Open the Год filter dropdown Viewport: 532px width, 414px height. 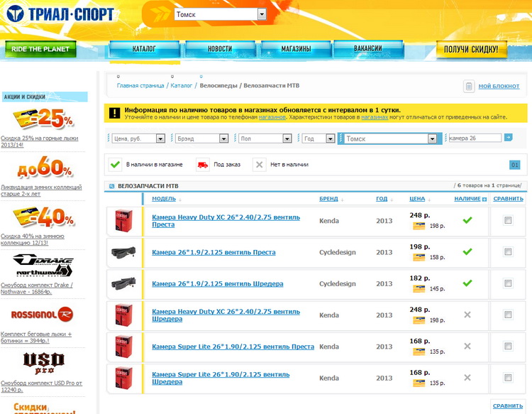pos(318,138)
